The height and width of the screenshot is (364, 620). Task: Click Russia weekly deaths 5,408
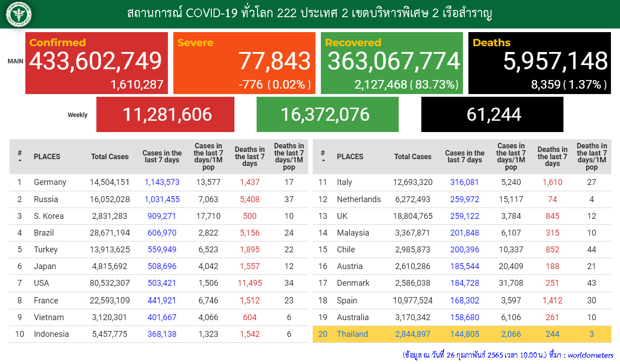250,199
